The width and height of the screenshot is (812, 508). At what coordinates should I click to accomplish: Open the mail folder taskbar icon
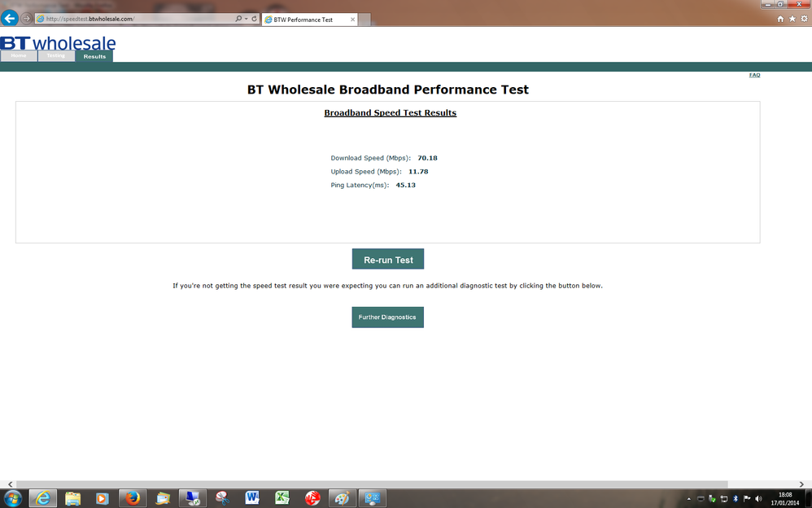click(x=163, y=499)
